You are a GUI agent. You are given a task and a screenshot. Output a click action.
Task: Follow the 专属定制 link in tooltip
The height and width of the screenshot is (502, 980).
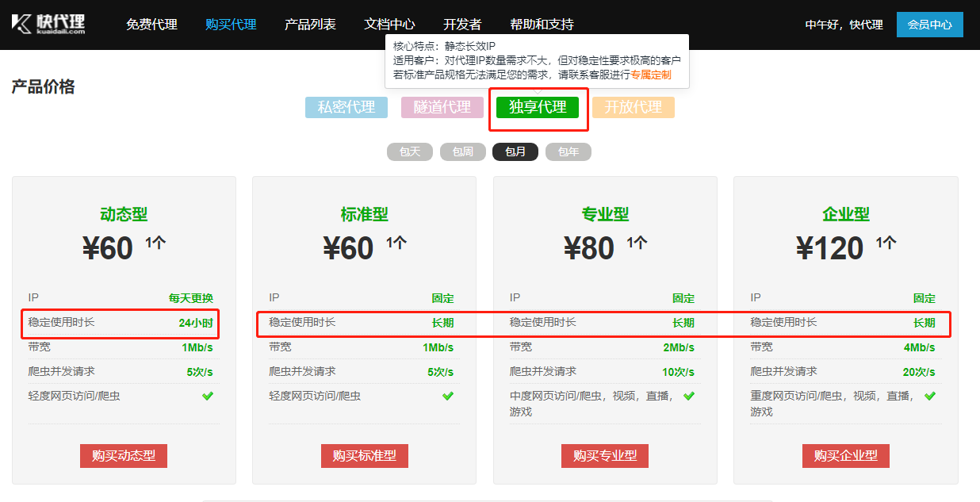click(651, 75)
